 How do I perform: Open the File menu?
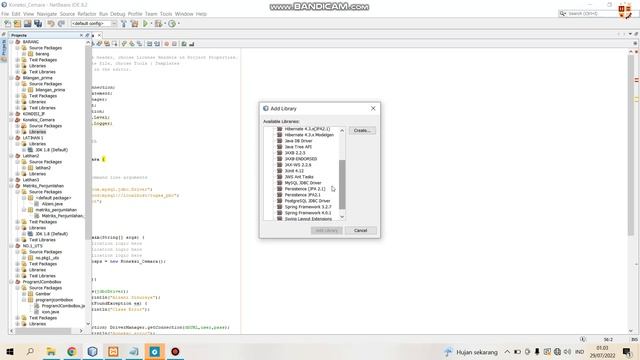[5, 14]
